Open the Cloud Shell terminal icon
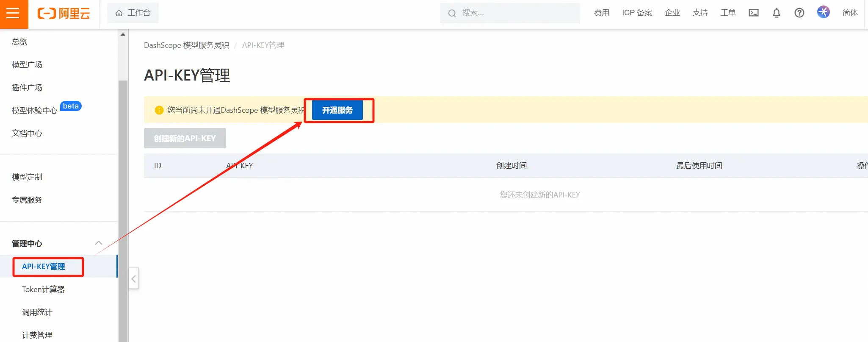 point(754,13)
